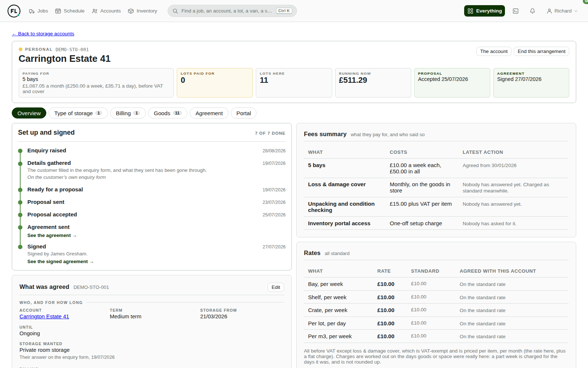Click the Enquiry raised step
Image resolution: width=588 pixels, height=368 pixels.
click(x=152, y=151)
